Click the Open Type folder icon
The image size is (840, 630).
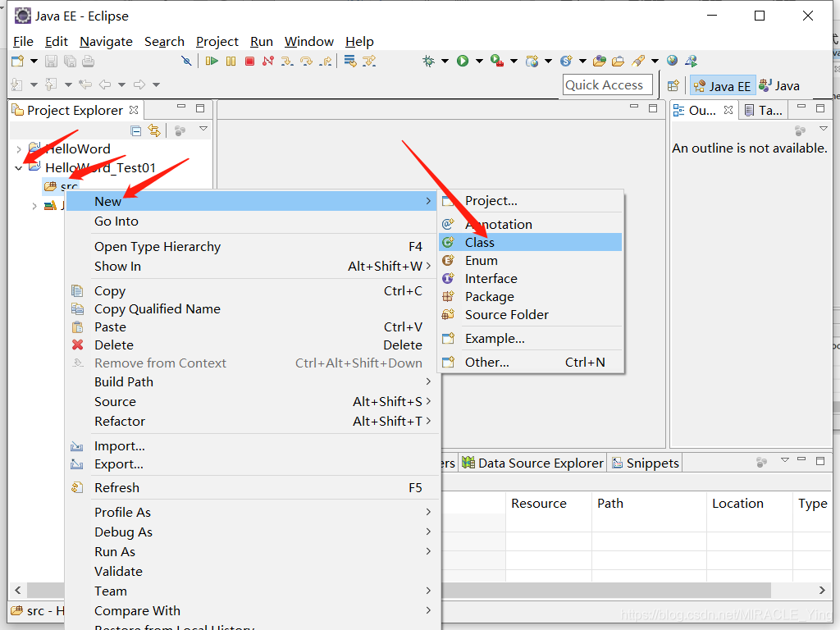coord(600,61)
